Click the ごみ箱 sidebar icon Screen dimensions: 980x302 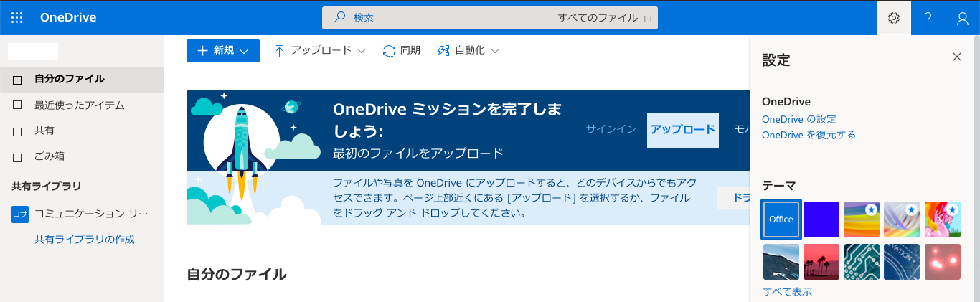pos(17,156)
